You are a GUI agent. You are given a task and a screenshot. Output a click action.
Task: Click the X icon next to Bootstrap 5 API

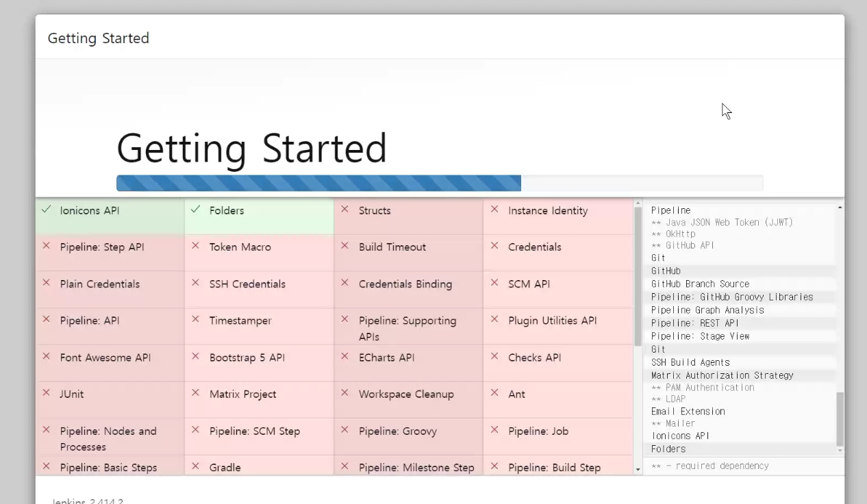tap(195, 357)
